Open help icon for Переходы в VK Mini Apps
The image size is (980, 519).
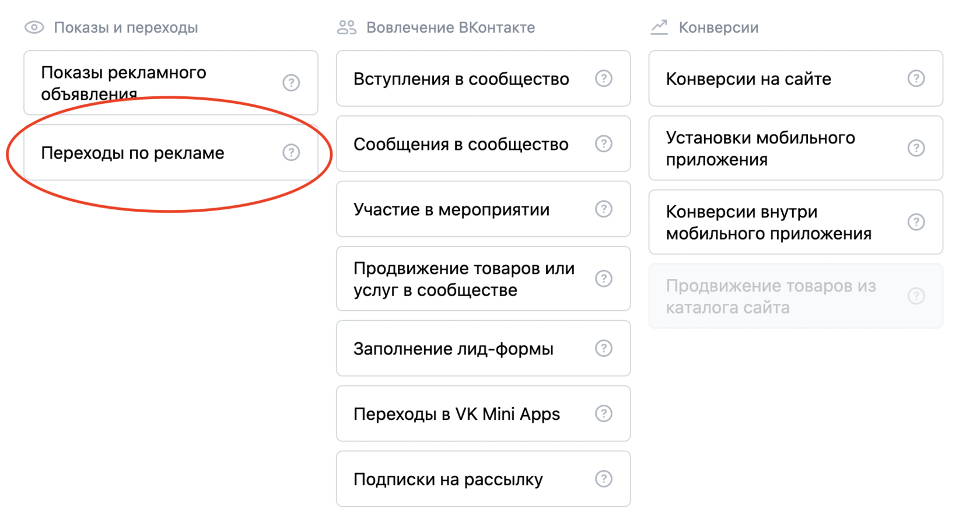pos(604,414)
